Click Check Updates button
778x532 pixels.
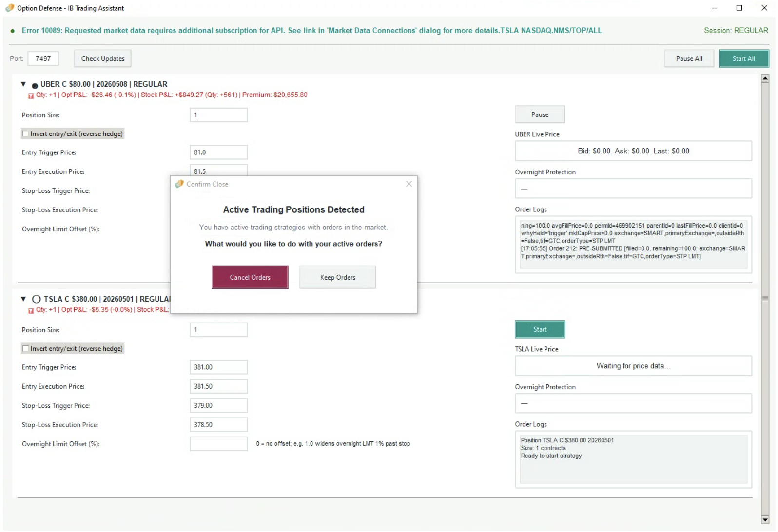(102, 58)
